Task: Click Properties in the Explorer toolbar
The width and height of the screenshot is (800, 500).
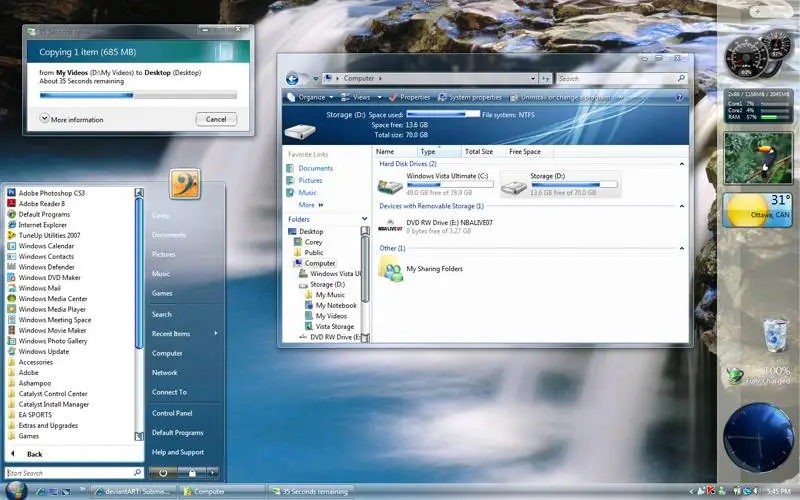Action: 410,97
